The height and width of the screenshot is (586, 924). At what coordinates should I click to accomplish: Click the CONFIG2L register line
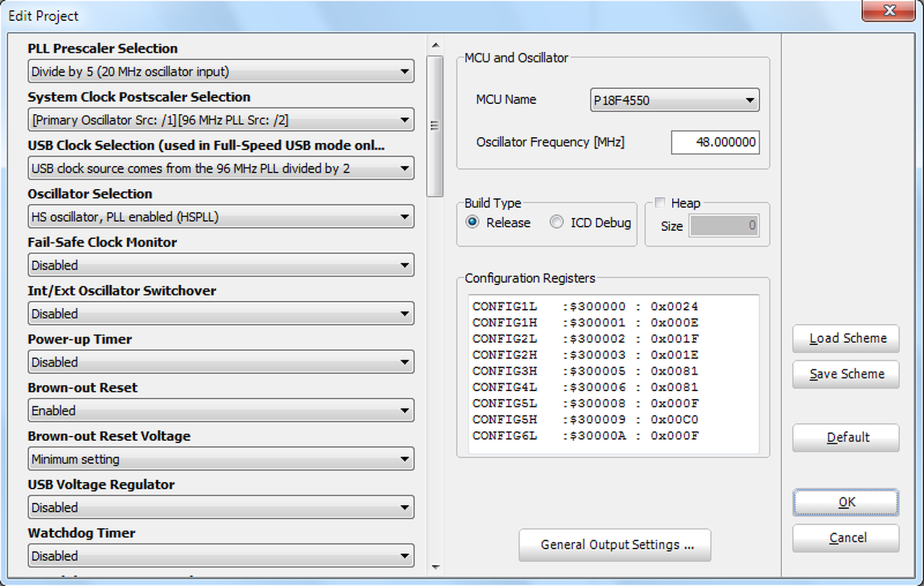[585, 338]
